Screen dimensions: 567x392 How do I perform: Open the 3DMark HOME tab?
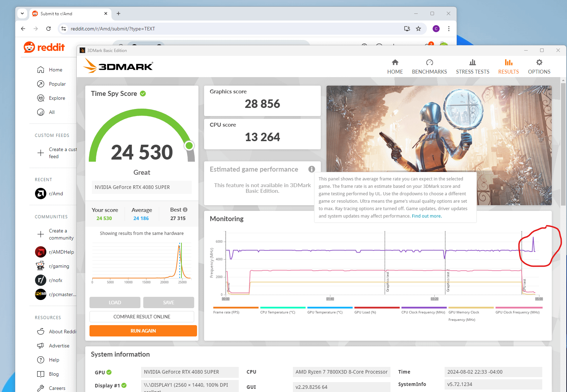pos(395,67)
